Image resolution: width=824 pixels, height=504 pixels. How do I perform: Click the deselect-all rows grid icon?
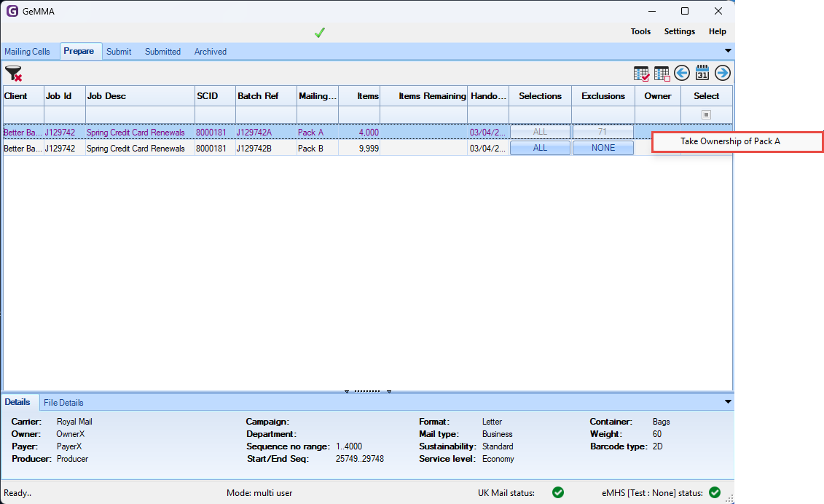pyautogui.click(x=662, y=74)
